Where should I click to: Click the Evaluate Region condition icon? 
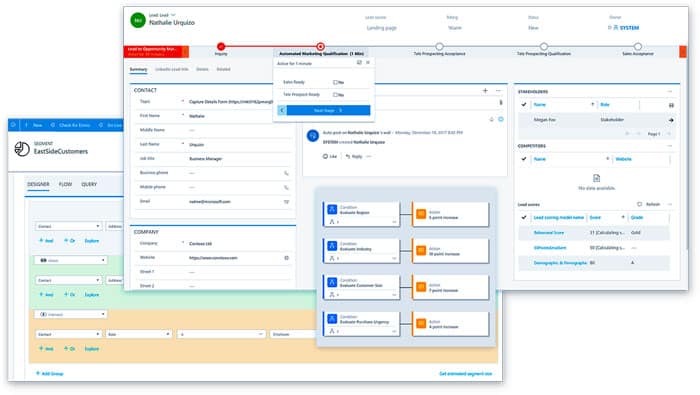(x=332, y=209)
